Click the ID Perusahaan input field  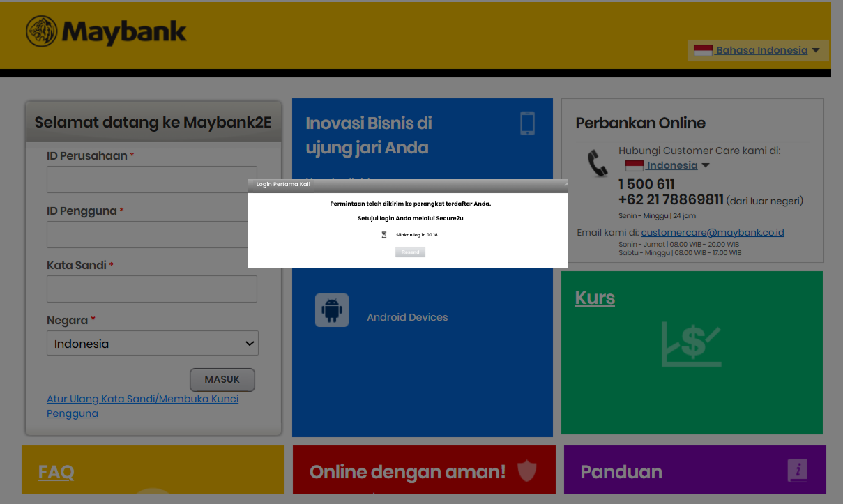(152, 179)
